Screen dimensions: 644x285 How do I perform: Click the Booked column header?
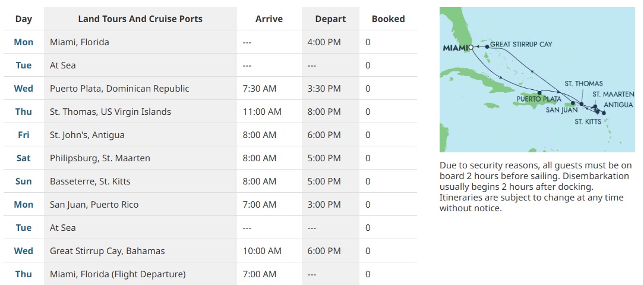(x=388, y=19)
